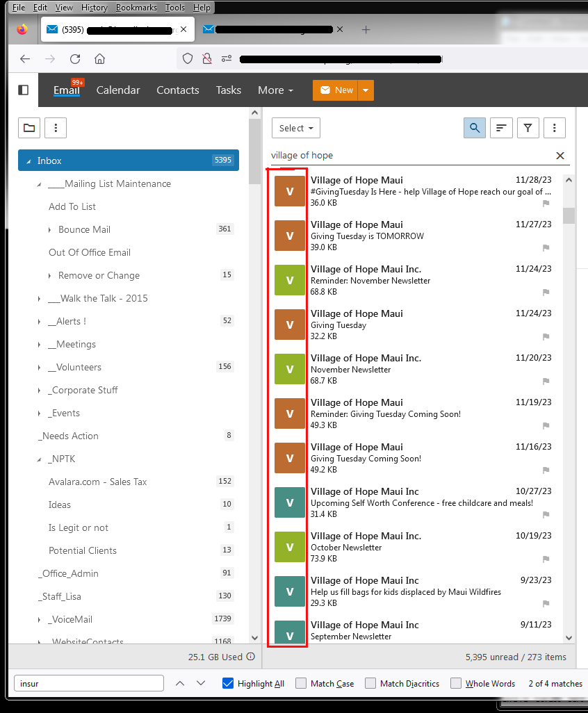Expand the _VoiceMail folder arrow

(40, 620)
